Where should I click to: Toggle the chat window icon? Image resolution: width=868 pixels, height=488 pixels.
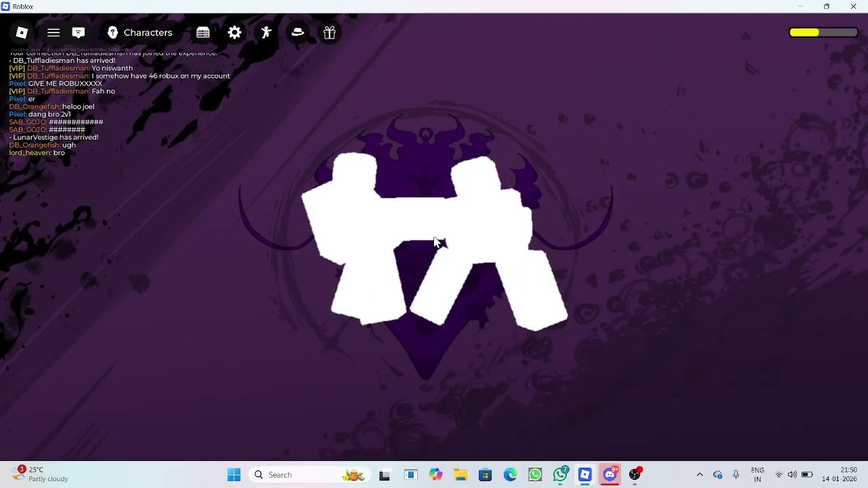[79, 33]
